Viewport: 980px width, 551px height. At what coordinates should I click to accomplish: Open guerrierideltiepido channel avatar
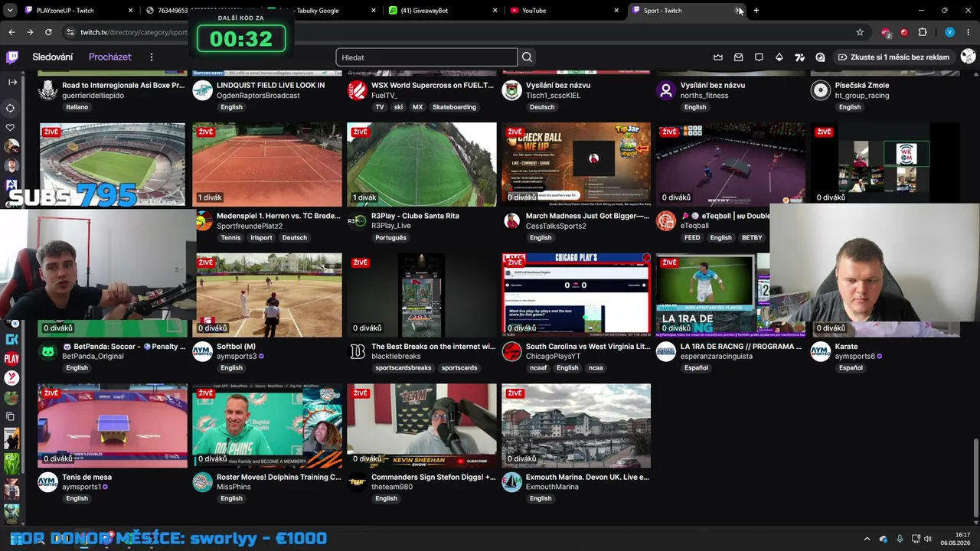coord(47,90)
